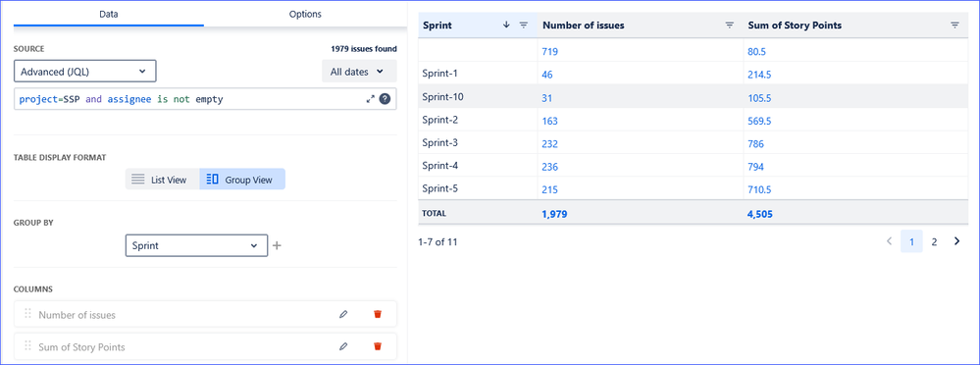The height and width of the screenshot is (365, 980).
Task: Delete the Sum of Story Points column
Action: pyautogui.click(x=378, y=346)
